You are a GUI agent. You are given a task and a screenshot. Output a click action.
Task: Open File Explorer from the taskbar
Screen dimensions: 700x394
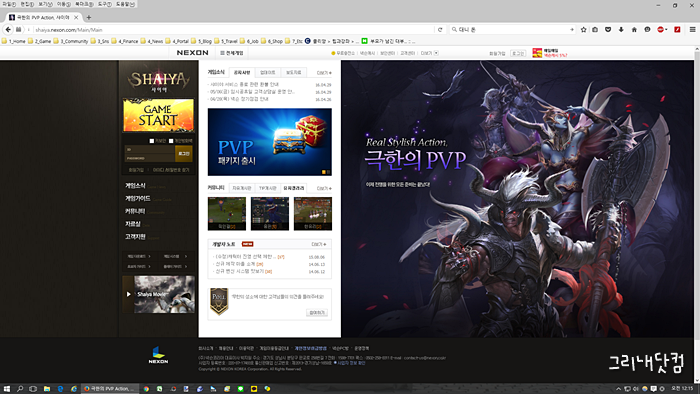click(46, 389)
